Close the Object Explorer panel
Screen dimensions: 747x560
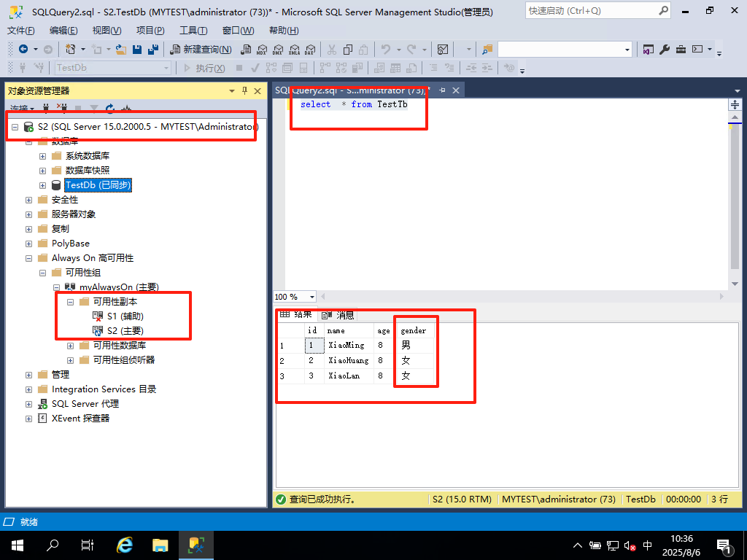click(x=258, y=90)
